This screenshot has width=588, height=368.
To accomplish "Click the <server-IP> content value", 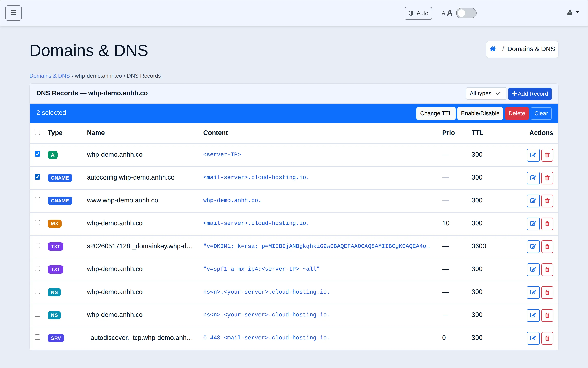I will (222, 155).
